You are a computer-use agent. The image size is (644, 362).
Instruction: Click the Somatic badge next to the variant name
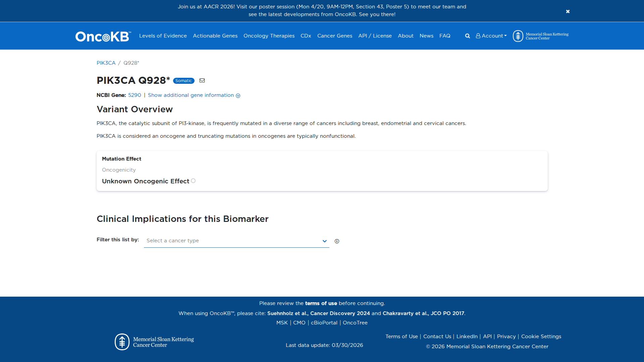[183, 80]
